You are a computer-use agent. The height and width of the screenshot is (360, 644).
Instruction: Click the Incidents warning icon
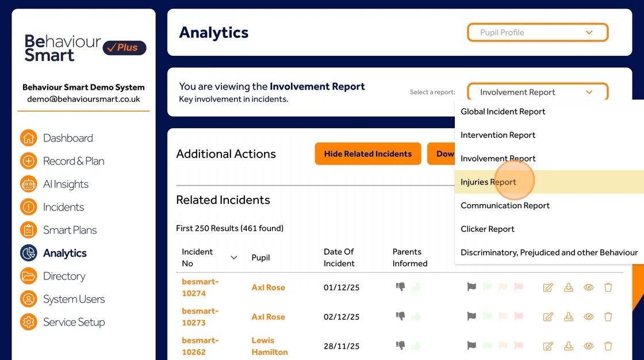[x=28, y=207]
